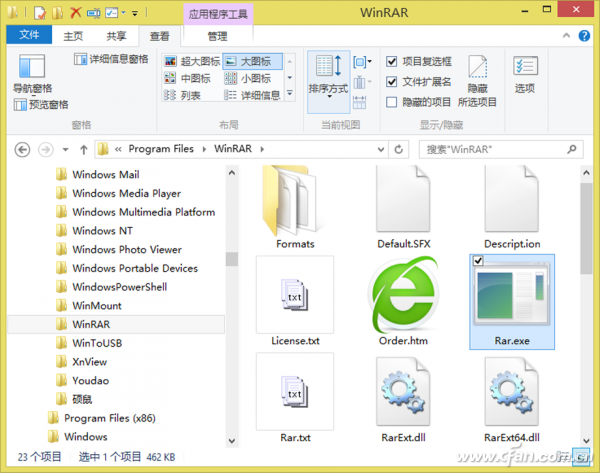
Task: Expand the Program Files breadcrumb arrow
Action: click(204, 149)
